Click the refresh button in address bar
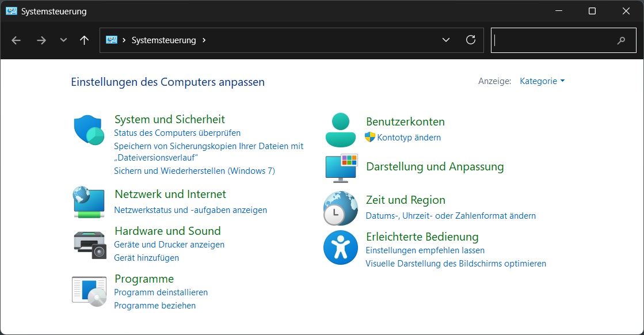The height and width of the screenshot is (335, 644). coord(470,40)
